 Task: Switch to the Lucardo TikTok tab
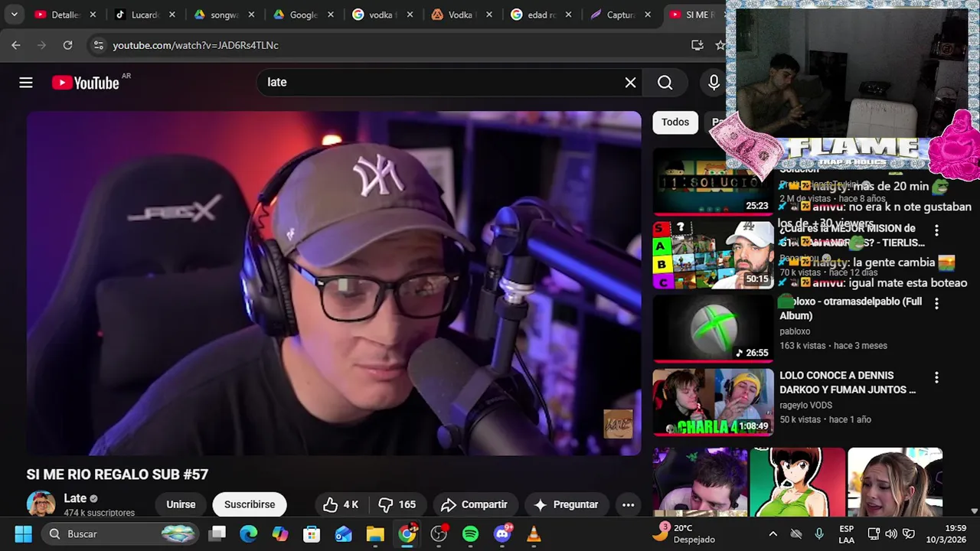[x=144, y=15]
